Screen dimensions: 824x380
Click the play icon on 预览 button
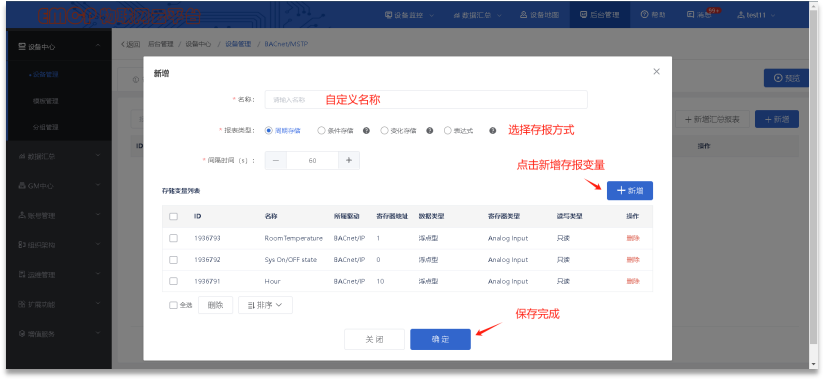click(x=778, y=78)
